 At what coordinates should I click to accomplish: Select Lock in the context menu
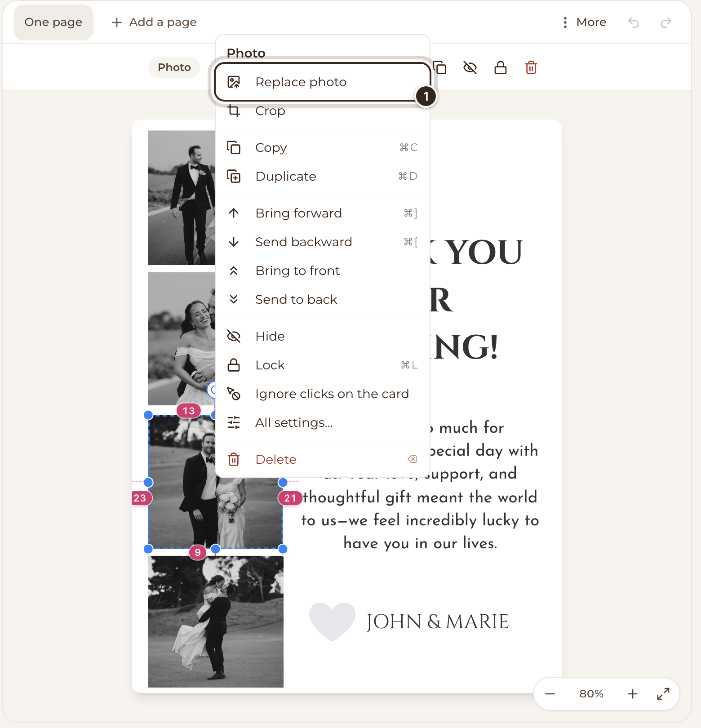(x=322, y=365)
